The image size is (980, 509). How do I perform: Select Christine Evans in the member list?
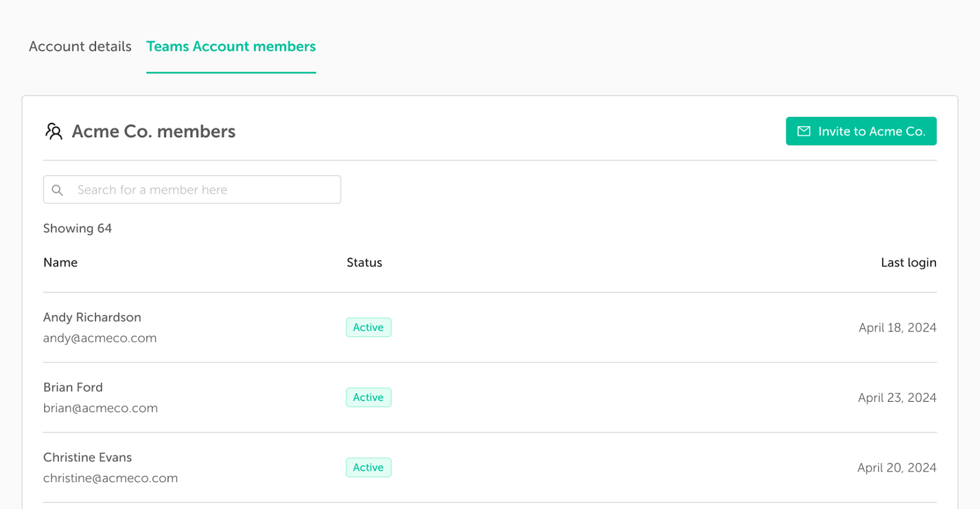tap(88, 458)
